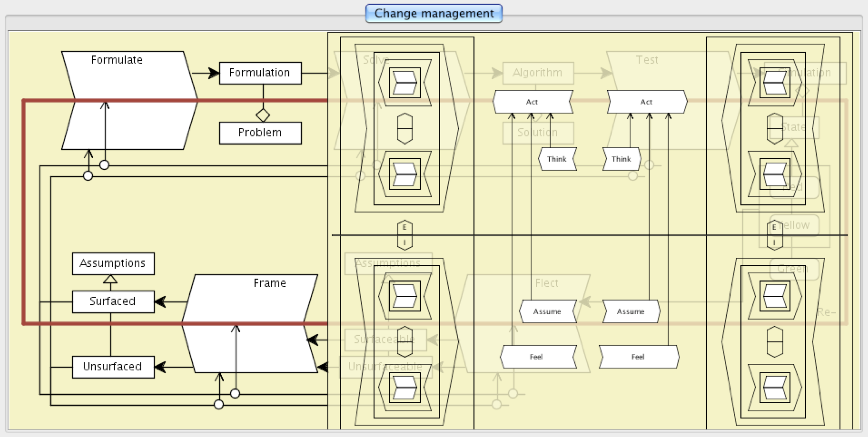Click the faded Algorithm box
868x437 pixels.
(x=538, y=73)
